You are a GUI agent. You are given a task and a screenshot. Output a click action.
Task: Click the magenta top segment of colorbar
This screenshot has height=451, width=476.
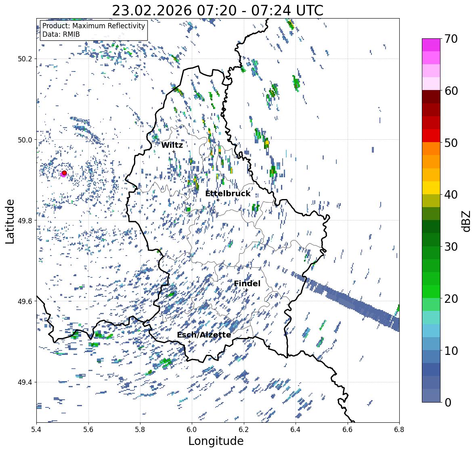click(431, 45)
